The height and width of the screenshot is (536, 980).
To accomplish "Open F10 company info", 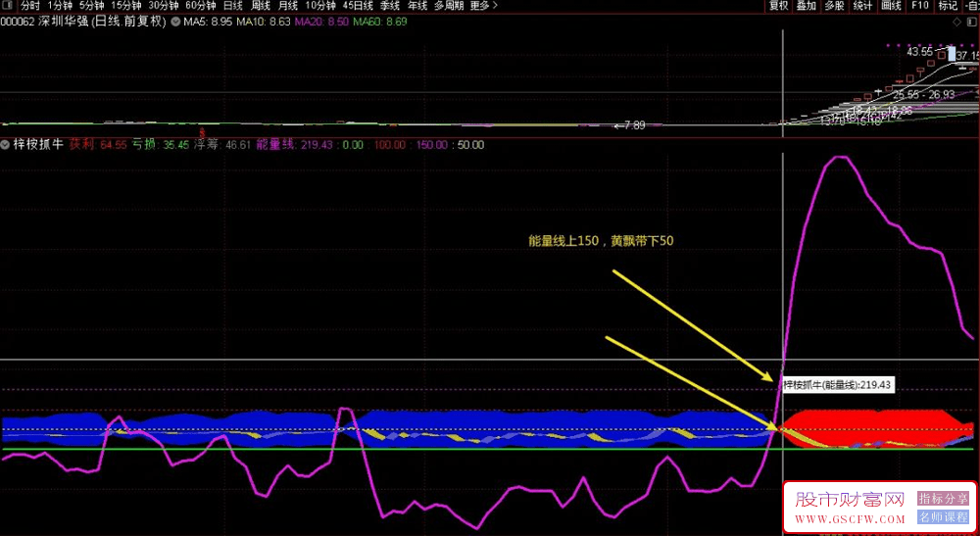I will (920, 6).
